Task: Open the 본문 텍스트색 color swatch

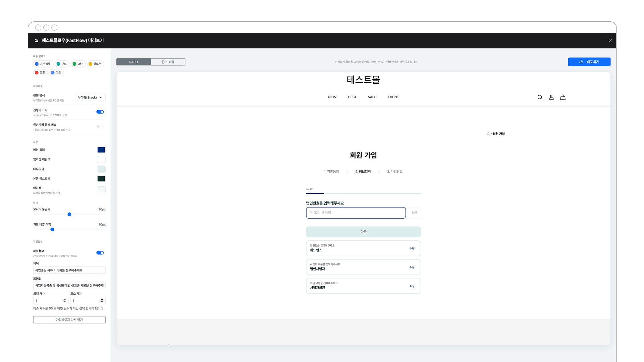Action: 101,179
